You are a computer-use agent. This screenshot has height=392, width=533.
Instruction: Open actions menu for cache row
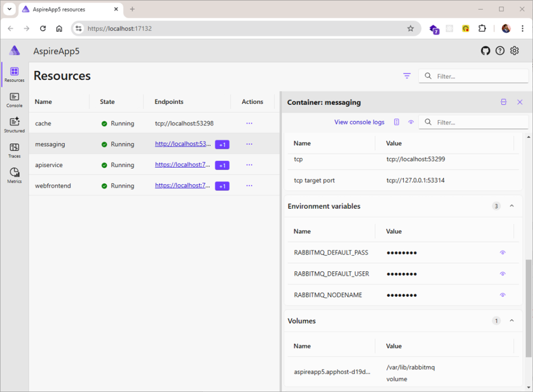click(249, 123)
